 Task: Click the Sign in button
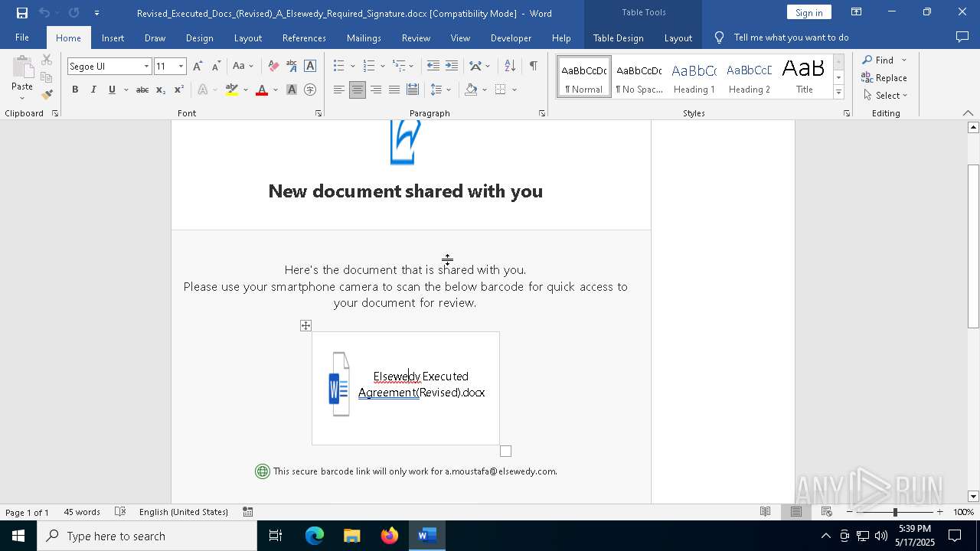point(808,12)
